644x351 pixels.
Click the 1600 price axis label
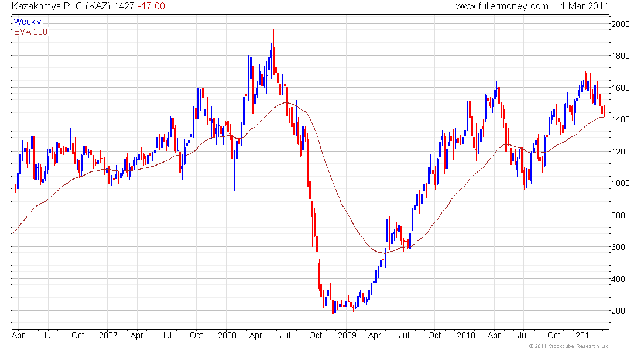coord(620,88)
